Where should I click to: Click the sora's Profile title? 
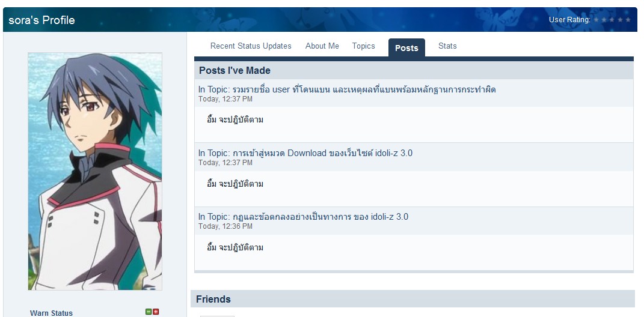[42, 20]
